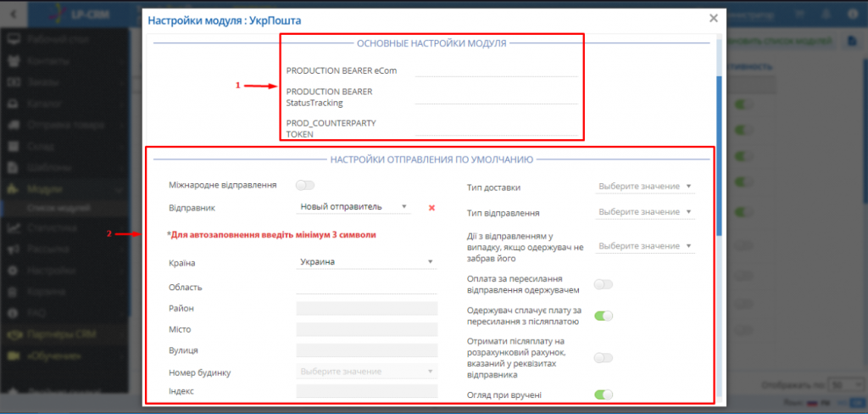Toggle Отримати післяплату на розрахунковий рахунок
868x414 pixels.
(x=604, y=358)
